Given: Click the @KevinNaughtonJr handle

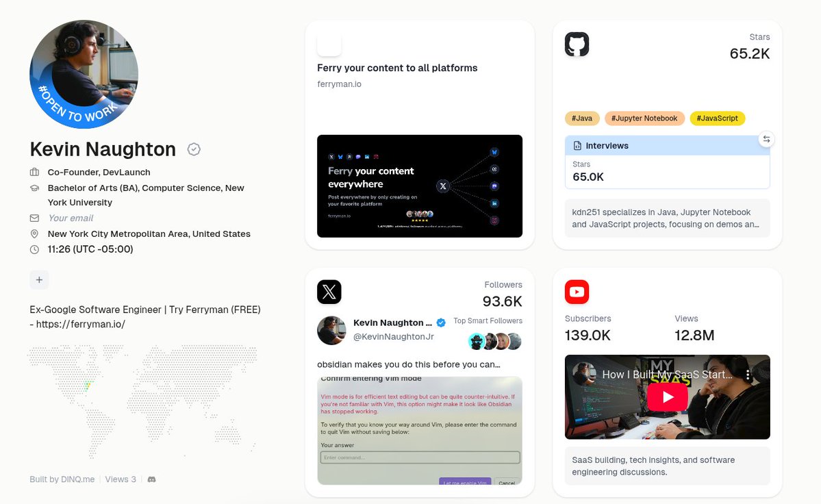Looking at the screenshot, I should click(x=393, y=336).
